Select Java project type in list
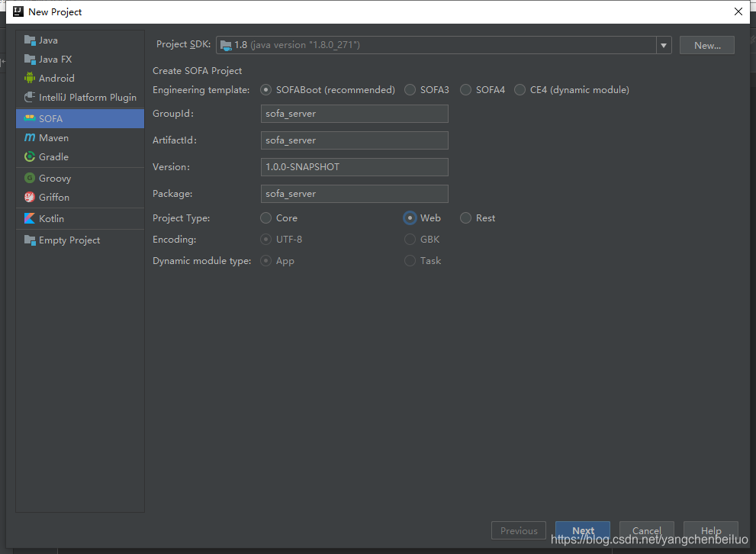The height and width of the screenshot is (554, 756). coord(80,40)
